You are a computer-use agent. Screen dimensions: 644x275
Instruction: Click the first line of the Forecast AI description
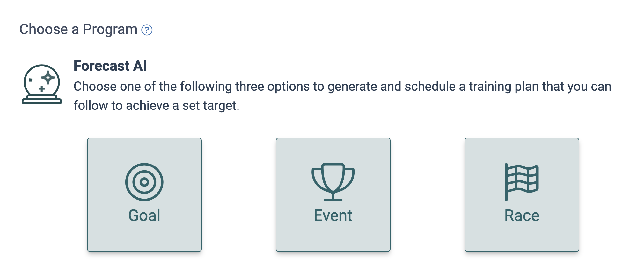(342, 87)
